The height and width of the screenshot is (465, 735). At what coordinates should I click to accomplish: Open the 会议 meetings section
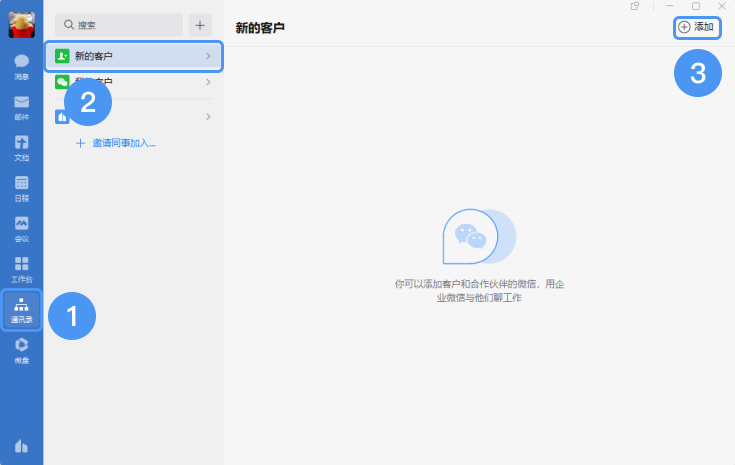pyautogui.click(x=21, y=228)
